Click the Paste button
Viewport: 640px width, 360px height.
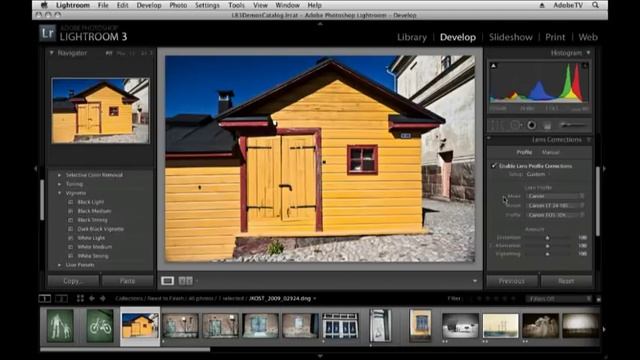point(127,281)
